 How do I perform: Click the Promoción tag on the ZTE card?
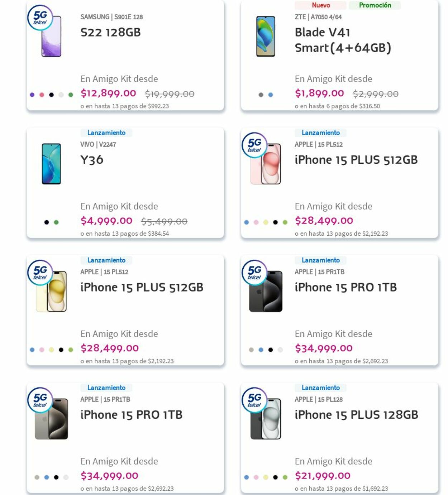(x=375, y=5)
